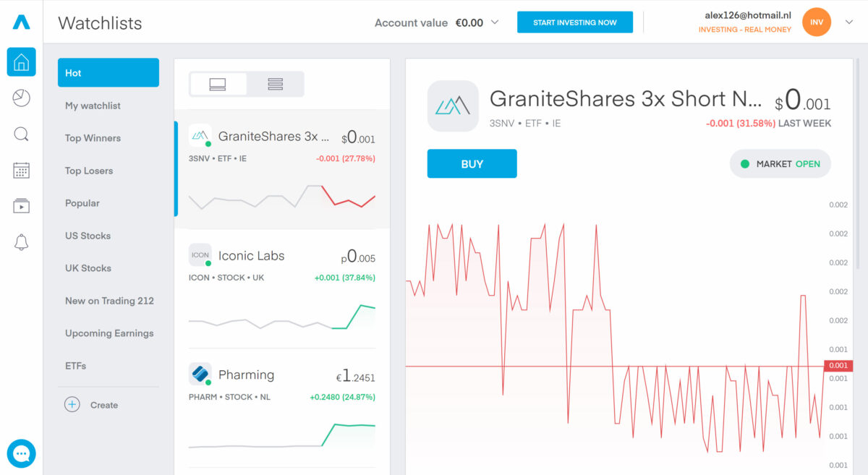This screenshot has width=868, height=475.
Task: Open the search magnifier icon
Action: click(x=21, y=134)
